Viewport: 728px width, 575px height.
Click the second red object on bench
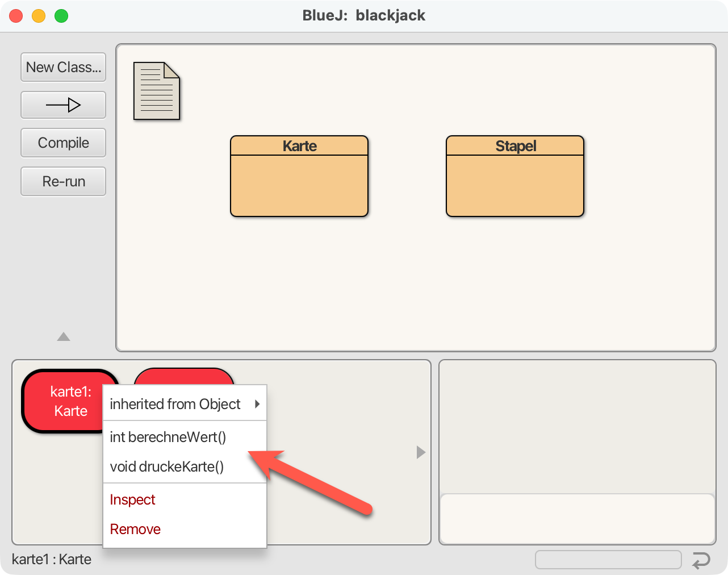pos(184,376)
